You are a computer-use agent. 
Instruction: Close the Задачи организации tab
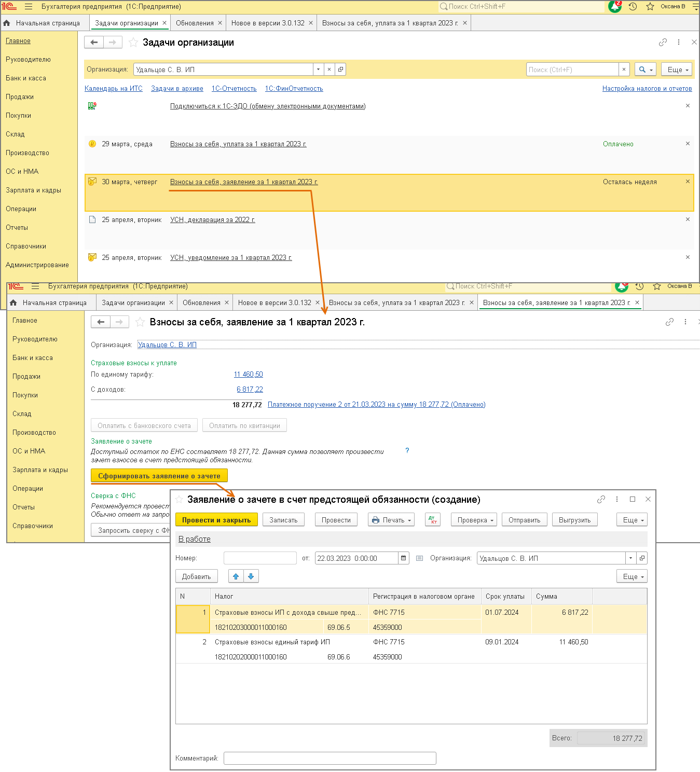click(164, 23)
